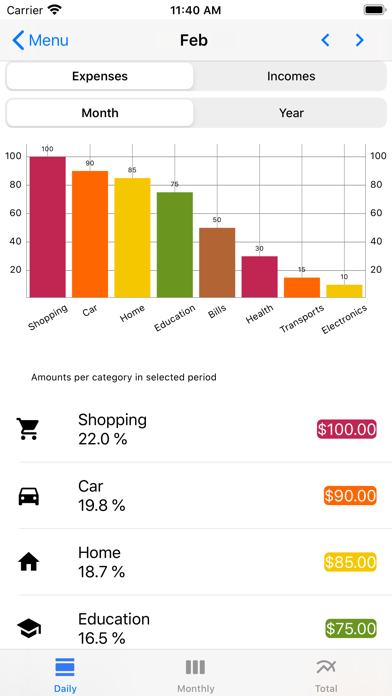Tap the Shopping cart icon
This screenshot has height=696, width=392.
[x=28, y=429]
